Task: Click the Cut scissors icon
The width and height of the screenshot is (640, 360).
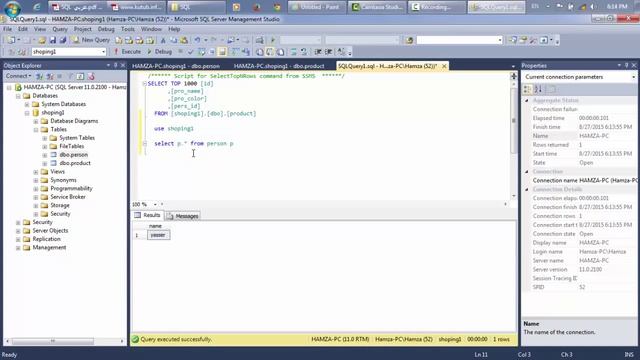Action: [x=163, y=40]
